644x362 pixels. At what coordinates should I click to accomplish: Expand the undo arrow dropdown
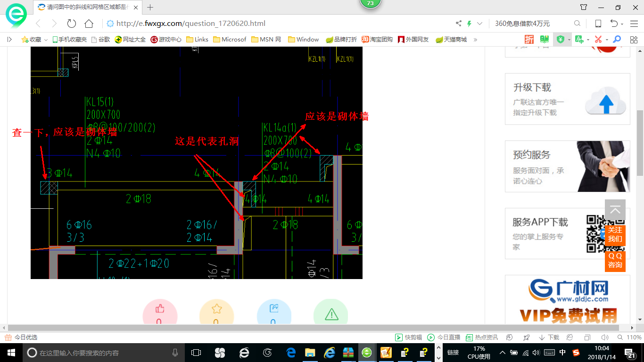click(622, 24)
